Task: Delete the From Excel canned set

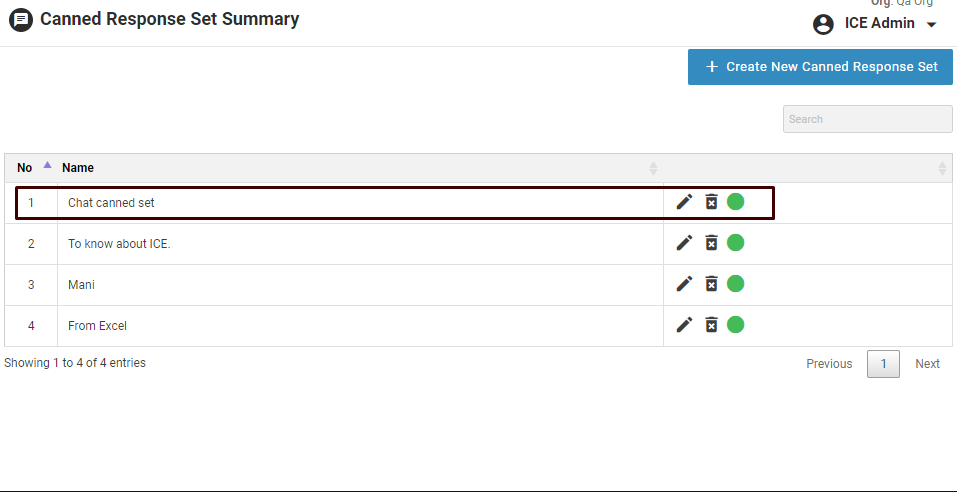Action: coord(711,325)
